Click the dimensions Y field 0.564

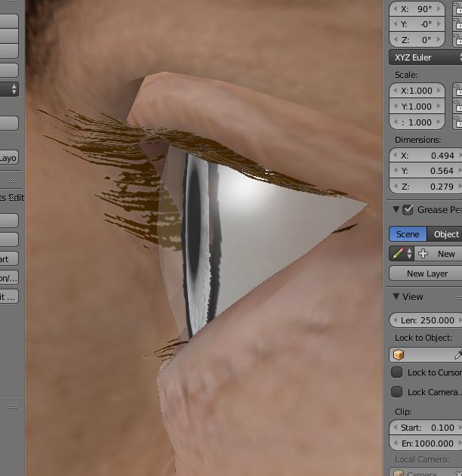point(426,171)
